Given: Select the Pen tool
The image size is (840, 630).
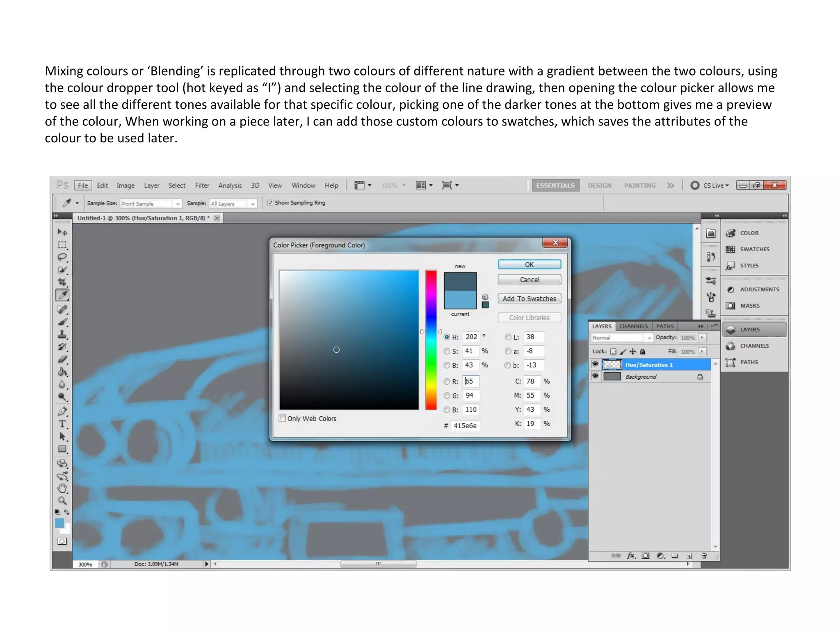Looking at the screenshot, I should pos(62,411).
